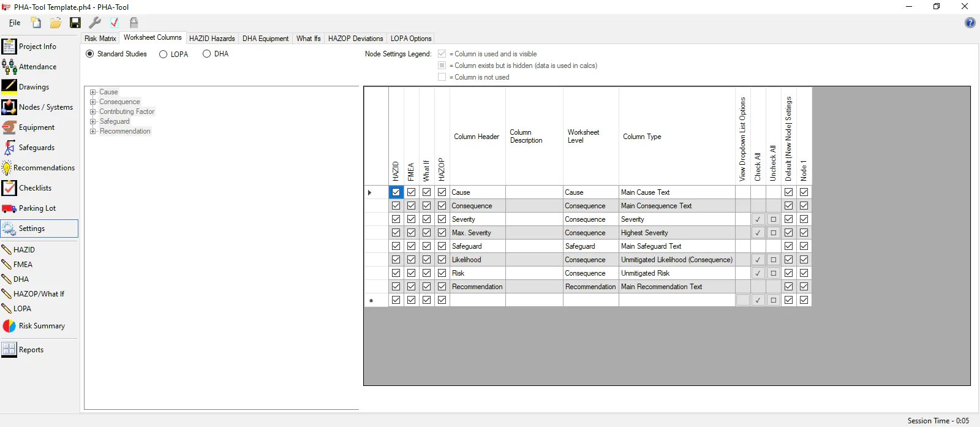Click the New file icon in toolbar
The width and height of the screenshot is (980, 427).
click(x=36, y=23)
